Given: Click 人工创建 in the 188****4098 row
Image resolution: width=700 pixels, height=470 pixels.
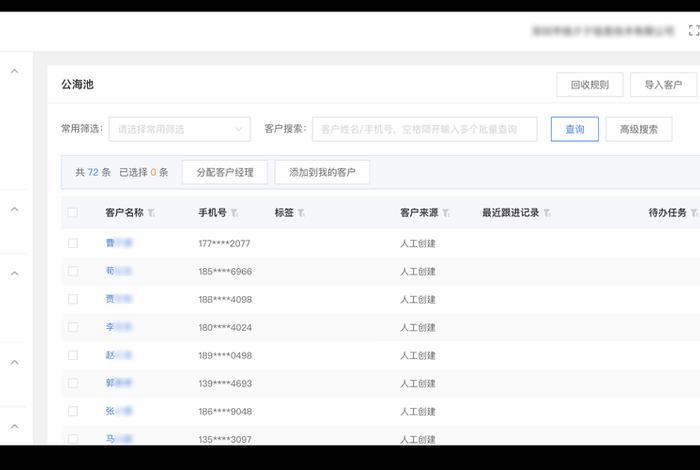Looking at the screenshot, I should click(418, 299).
